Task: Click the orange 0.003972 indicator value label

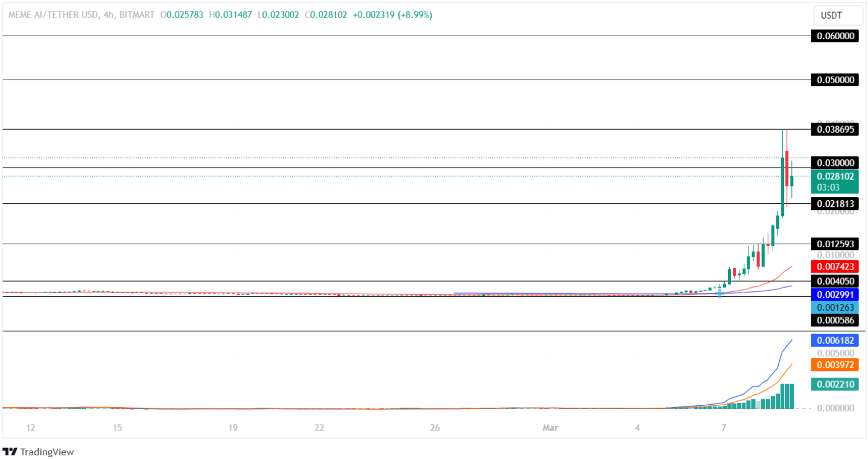Action: [x=835, y=365]
